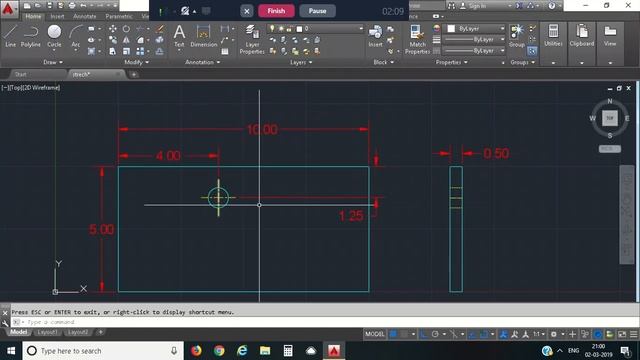The width and height of the screenshot is (640, 360).
Task: Click the Erase tool icon
Action: pyautogui.click(x=160, y=29)
